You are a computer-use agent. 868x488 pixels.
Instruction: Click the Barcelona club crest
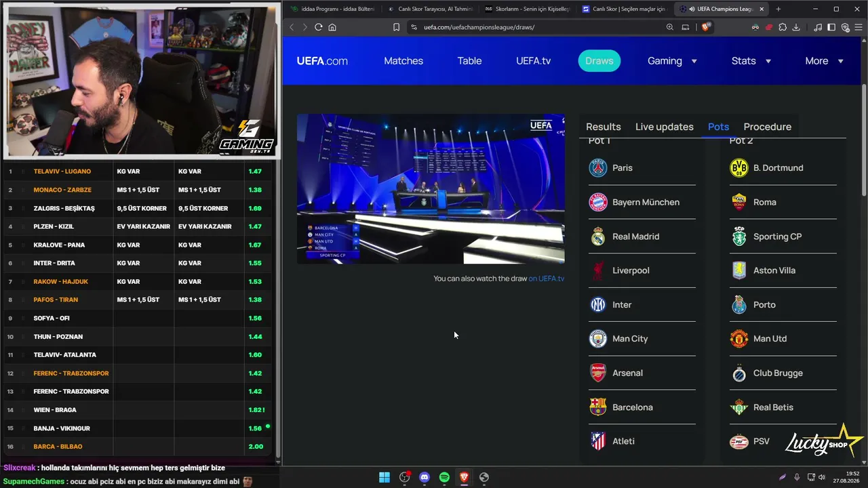pyautogui.click(x=597, y=407)
